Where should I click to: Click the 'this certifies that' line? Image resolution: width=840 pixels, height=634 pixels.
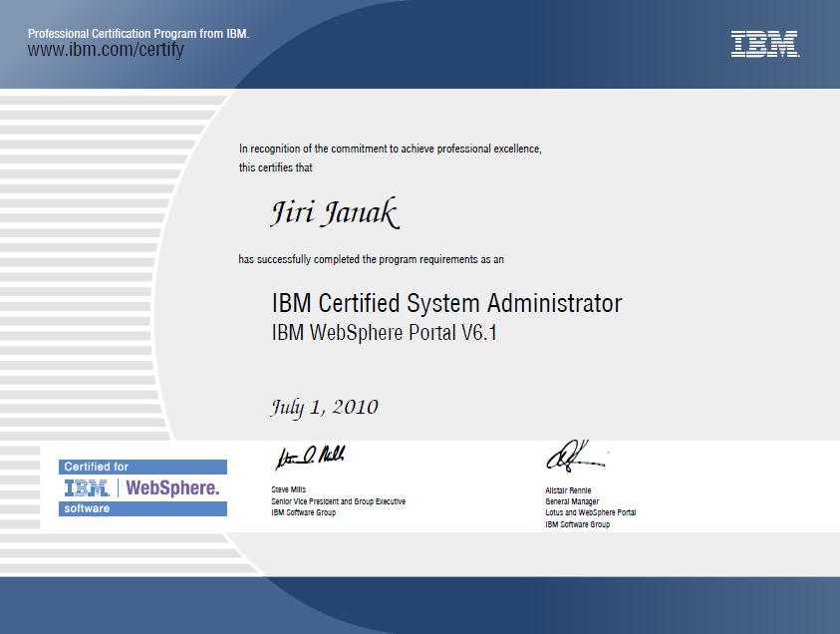click(x=275, y=167)
